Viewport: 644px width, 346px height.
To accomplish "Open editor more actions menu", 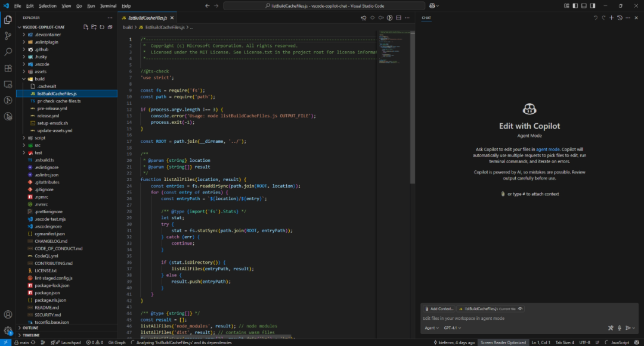I will coord(407,18).
